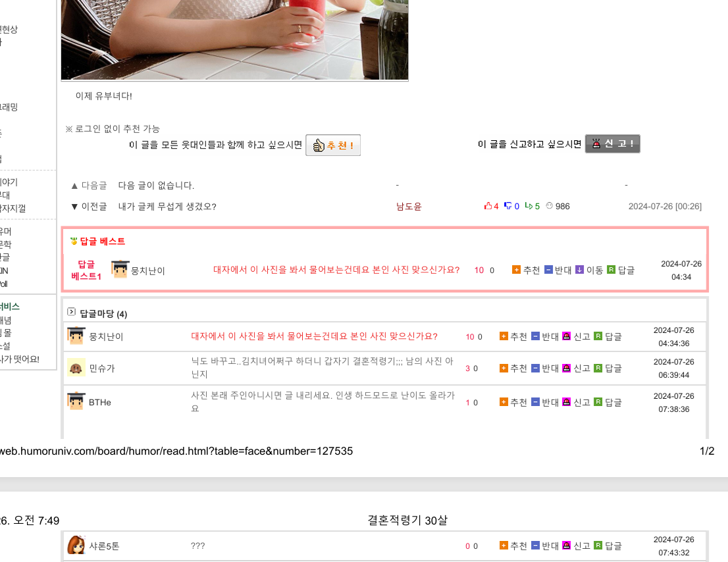Click blue minus 반대 icon on 샤론5톤's comment
Viewport: 728px width, 562px height.
[x=535, y=546]
